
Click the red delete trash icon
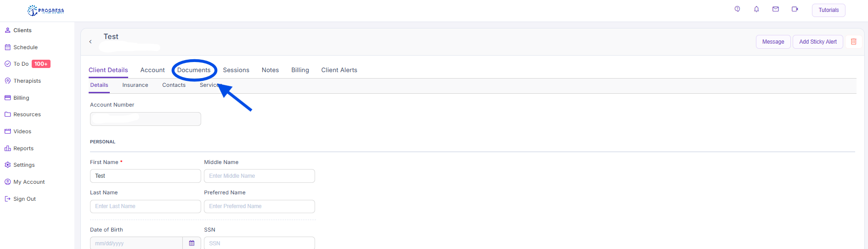[x=854, y=42]
